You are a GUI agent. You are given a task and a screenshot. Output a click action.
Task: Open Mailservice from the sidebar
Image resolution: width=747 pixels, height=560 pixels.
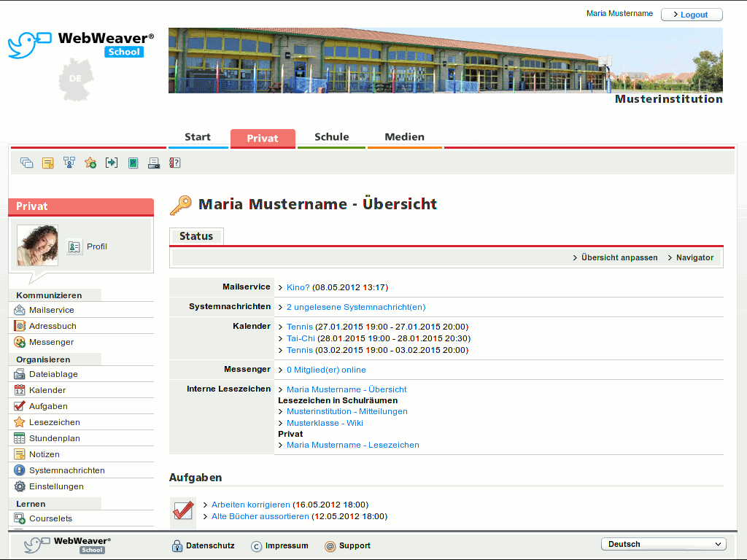coord(51,310)
